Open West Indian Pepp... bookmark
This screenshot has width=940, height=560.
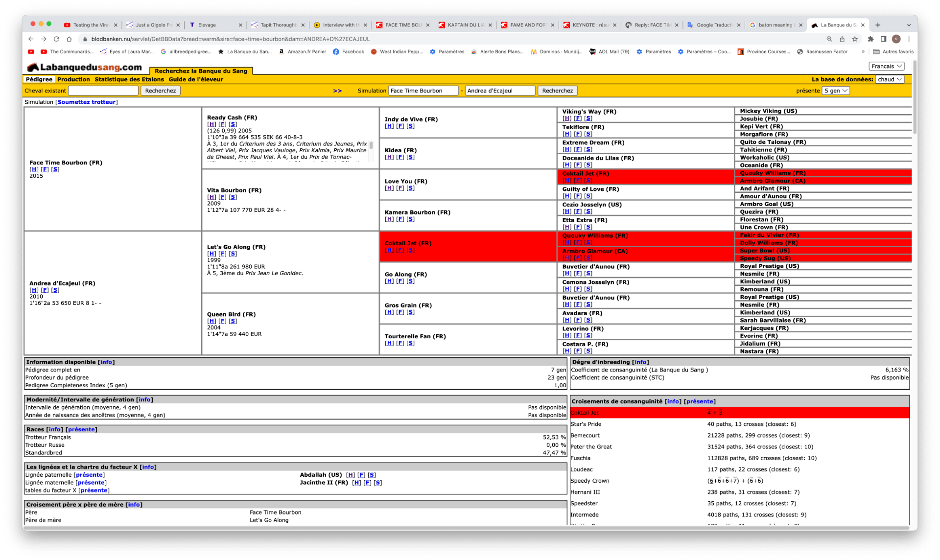(x=396, y=51)
